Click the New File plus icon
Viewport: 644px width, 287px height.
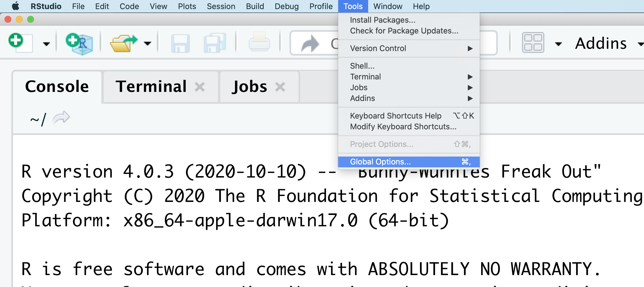click(x=20, y=43)
